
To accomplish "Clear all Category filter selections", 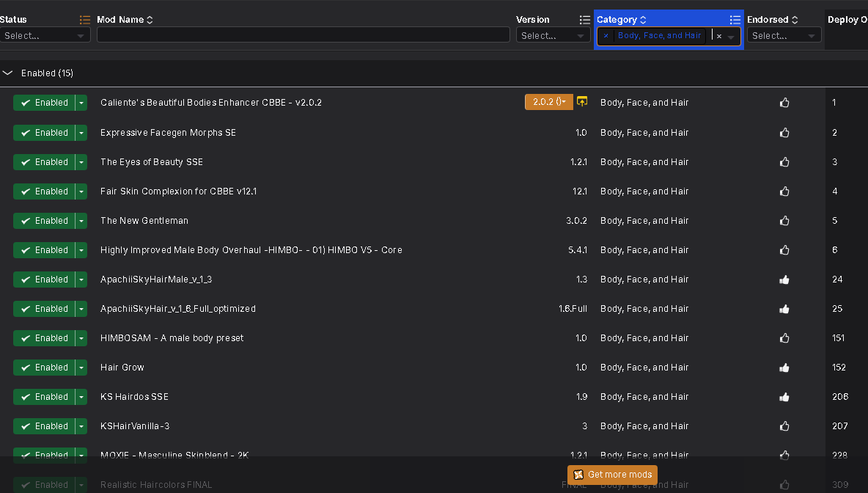I will [x=718, y=36].
